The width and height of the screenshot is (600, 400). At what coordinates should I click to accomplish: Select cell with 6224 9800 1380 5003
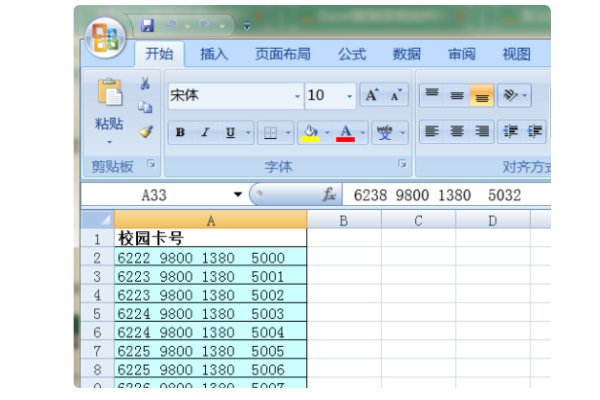[x=210, y=313]
